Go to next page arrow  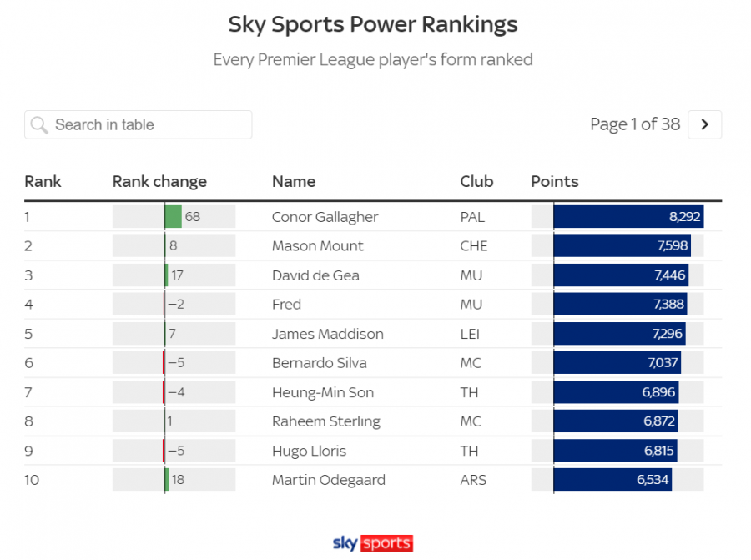pos(704,124)
